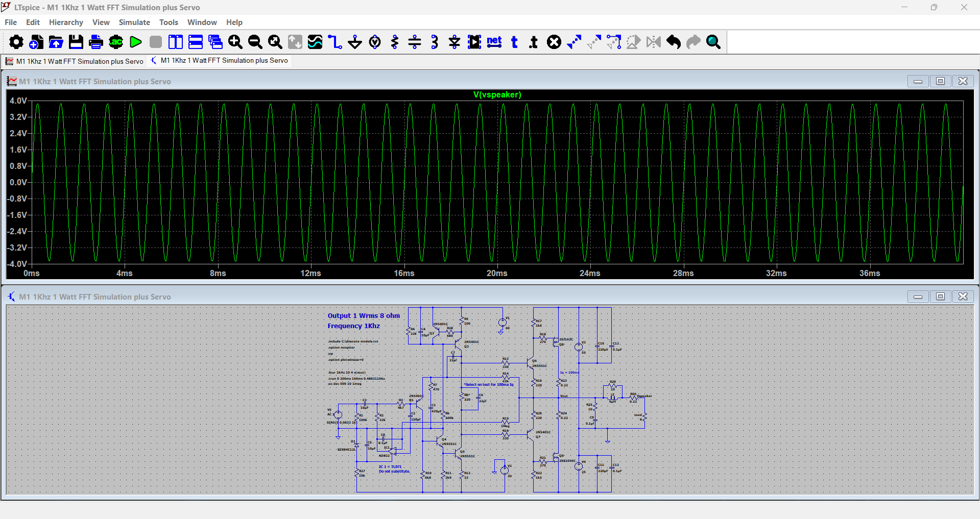Open the Find search tool
This screenshot has height=519, width=980.
713,42
